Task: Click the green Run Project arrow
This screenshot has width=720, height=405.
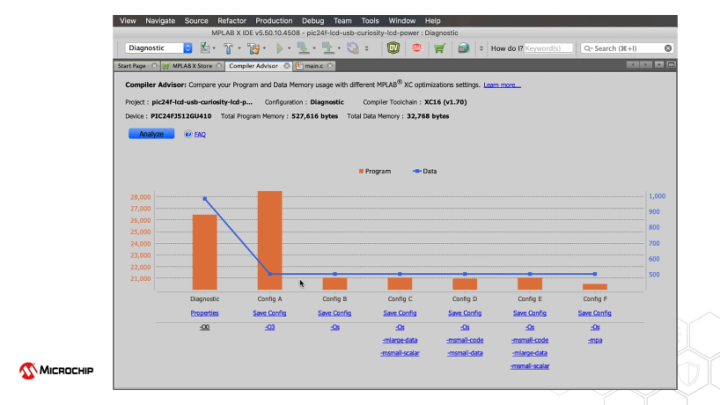Action: click(x=280, y=48)
